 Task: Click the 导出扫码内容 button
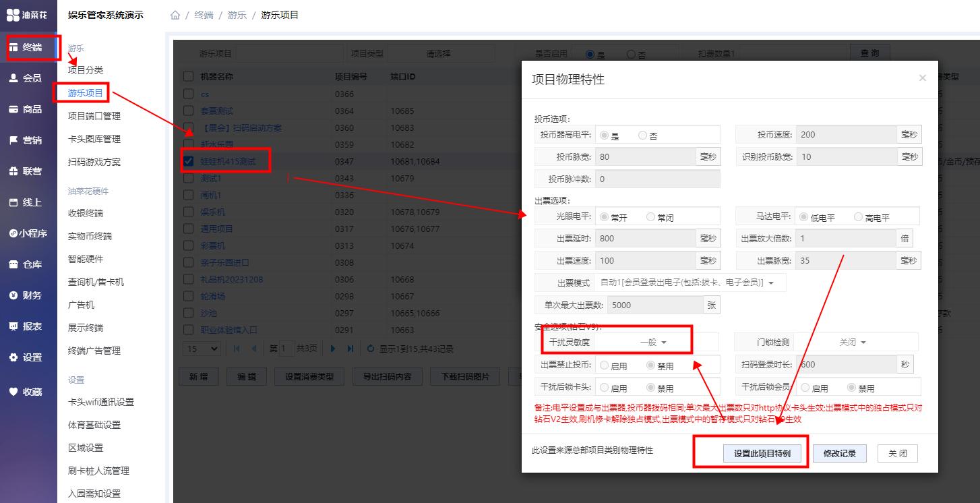point(388,377)
